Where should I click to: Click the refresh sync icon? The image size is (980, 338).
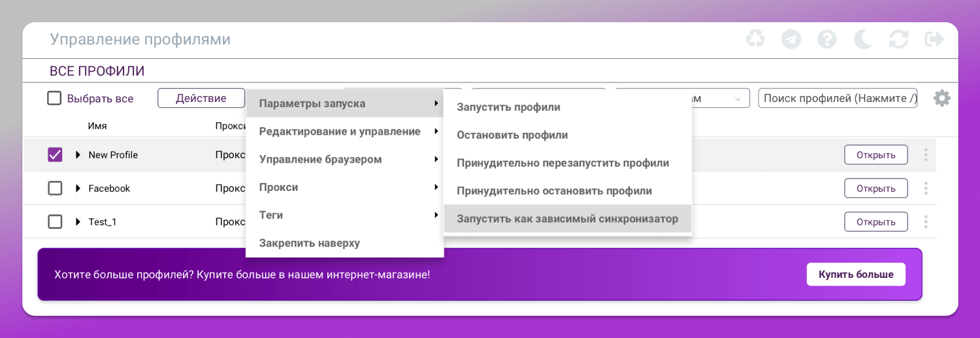coord(899,39)
